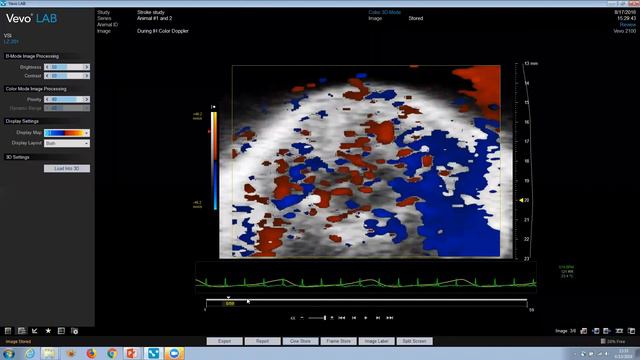Click the star favorites icon
This screenshot has height=360, width=640.
pyautogui.click(x=48, y=331)
